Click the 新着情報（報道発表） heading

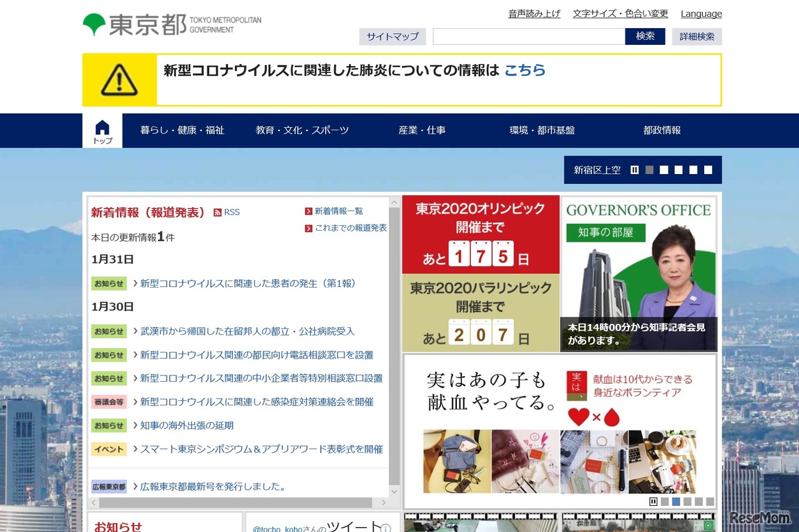(x=148, y=213)
